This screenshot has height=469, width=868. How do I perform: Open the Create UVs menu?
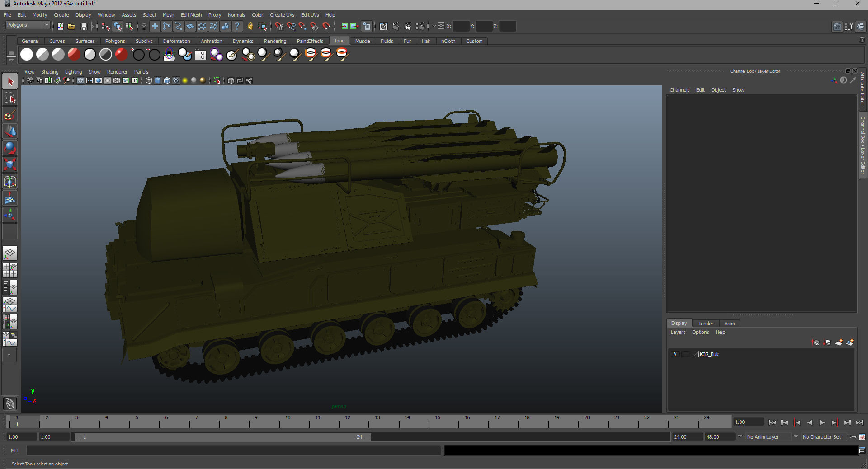coord(282,15)
